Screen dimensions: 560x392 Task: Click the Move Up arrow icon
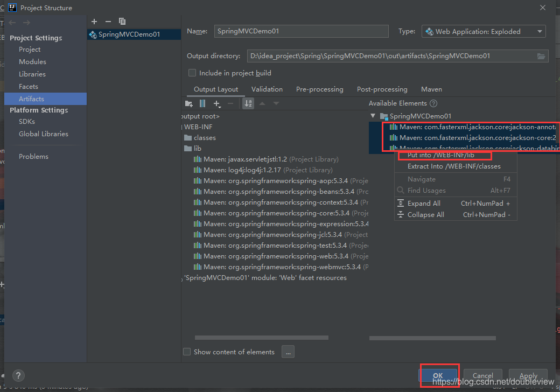[262, 103]
